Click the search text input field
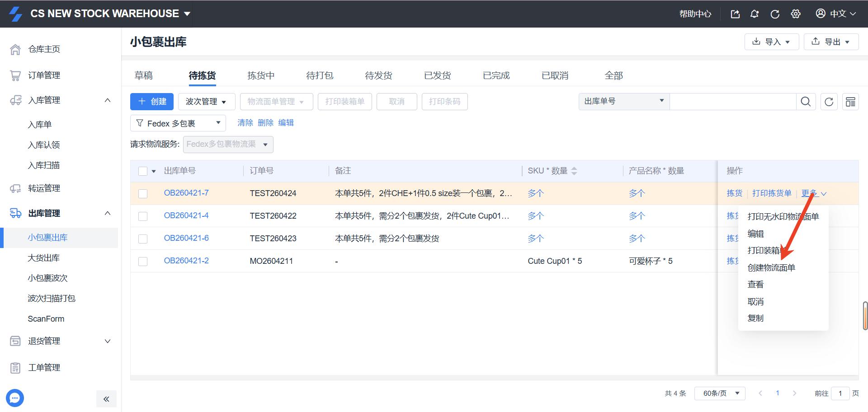Image resolution: width=868 pixels, height=412 pixels. coord(732,102)
